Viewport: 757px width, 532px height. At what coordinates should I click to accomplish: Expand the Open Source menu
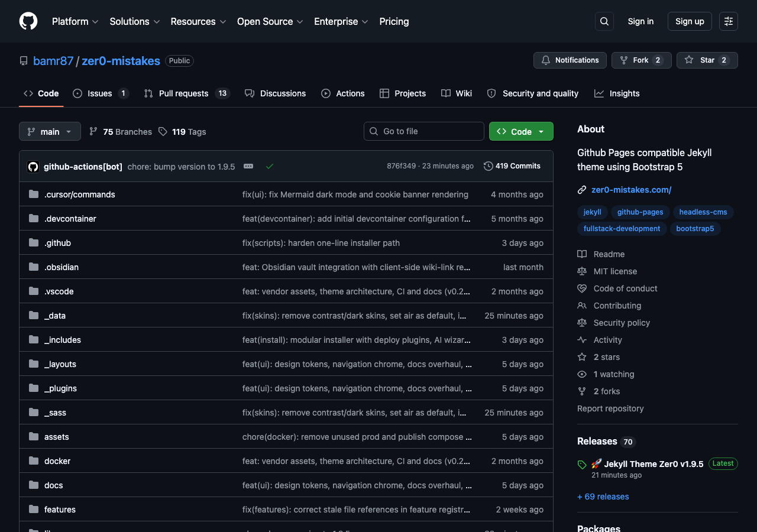(x=270, y=21)
